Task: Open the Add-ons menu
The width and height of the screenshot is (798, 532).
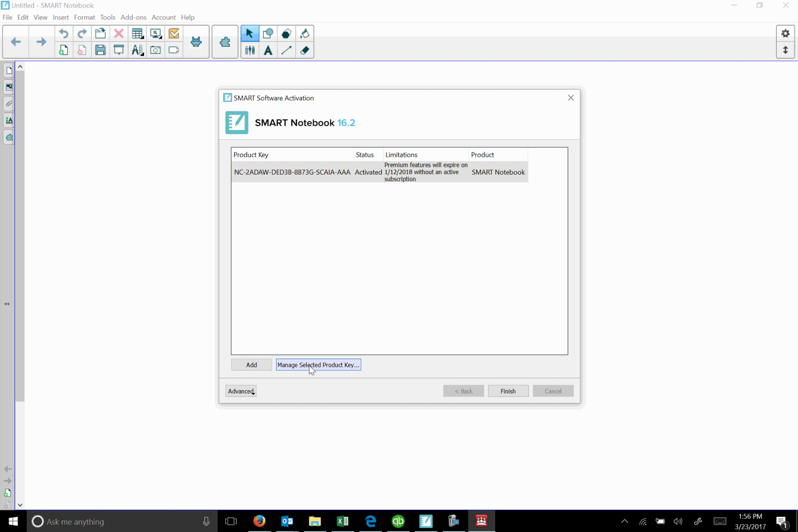Action: click(x=134, y=17)
